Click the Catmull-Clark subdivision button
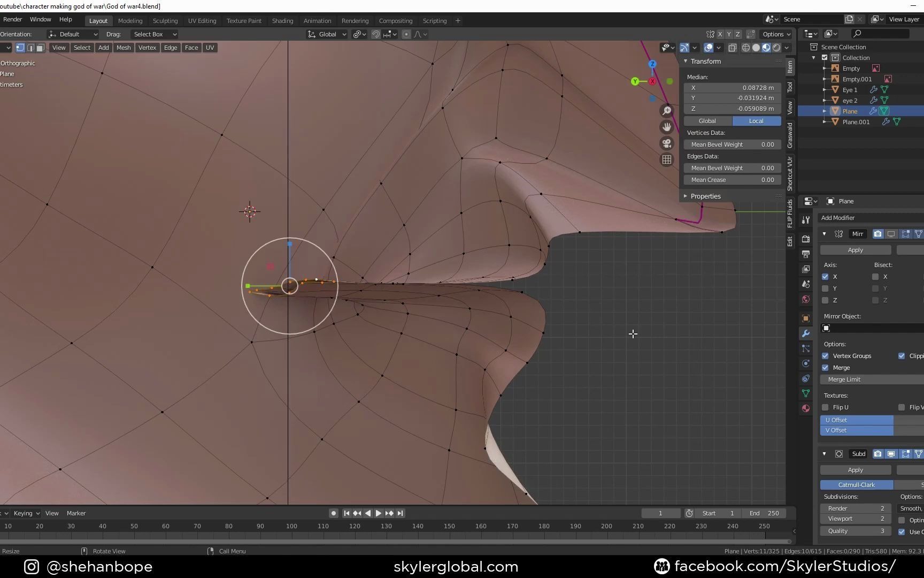The height and width of the screenshot is (578, 924). [856, 484]
